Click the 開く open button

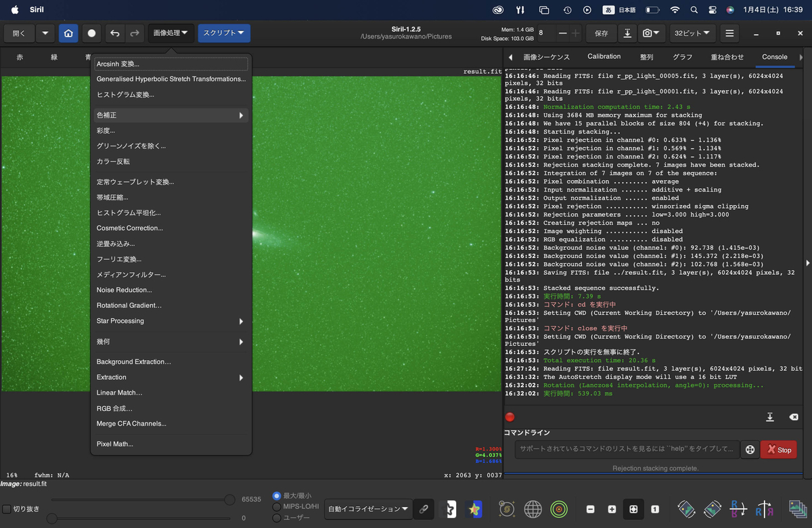pos(19,33)
